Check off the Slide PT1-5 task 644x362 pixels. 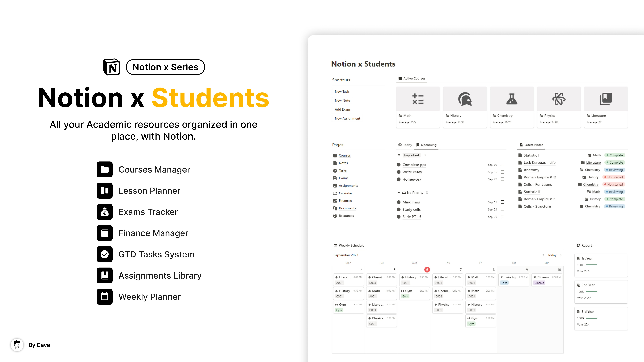(x=503, y=217)
